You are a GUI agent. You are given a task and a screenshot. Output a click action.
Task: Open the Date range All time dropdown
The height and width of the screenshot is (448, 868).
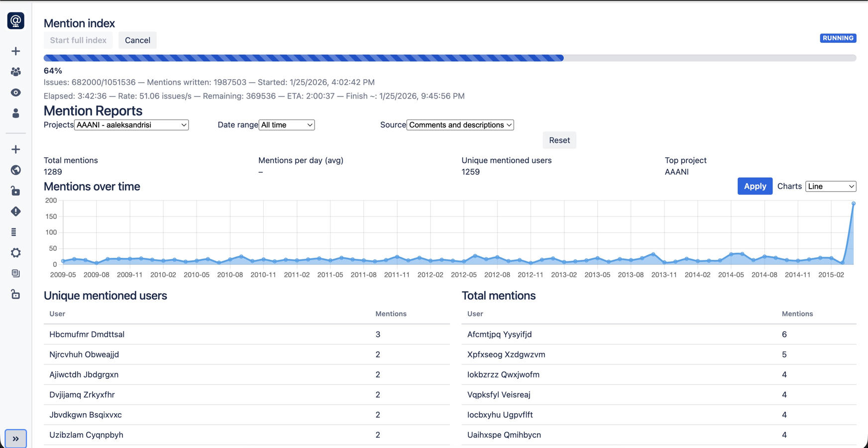click(286, 125)
